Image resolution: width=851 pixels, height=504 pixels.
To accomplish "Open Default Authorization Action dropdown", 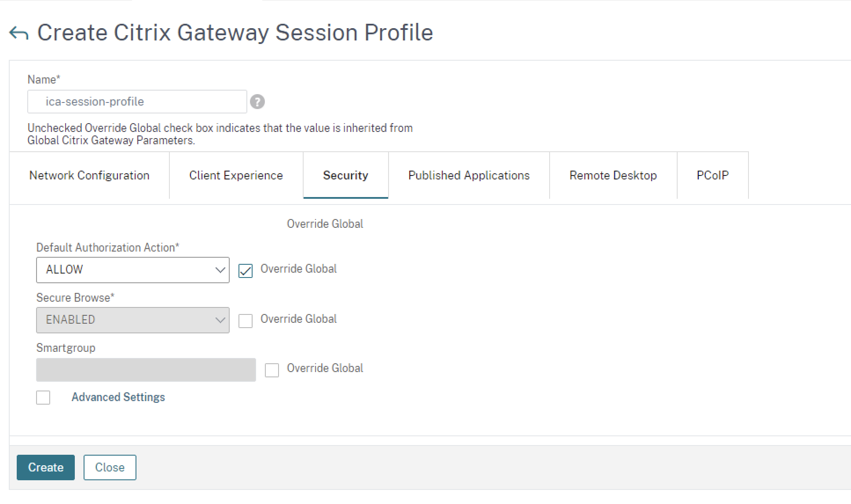I will (132, 270).
